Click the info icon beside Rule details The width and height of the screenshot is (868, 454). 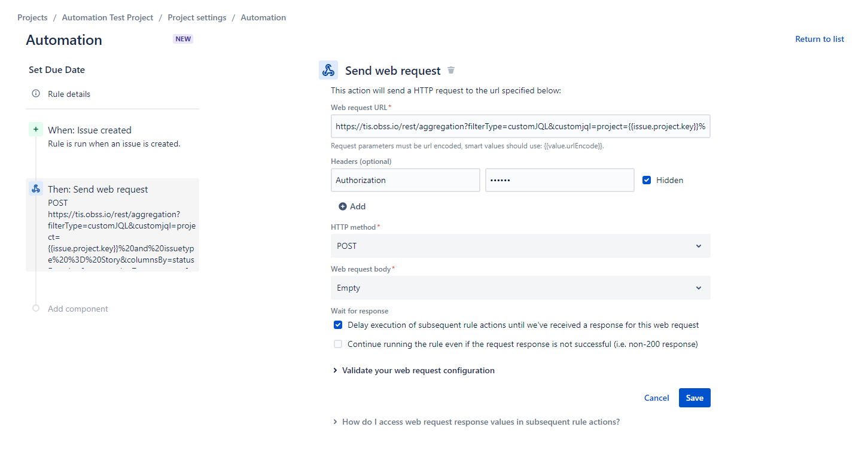[36, 94]
